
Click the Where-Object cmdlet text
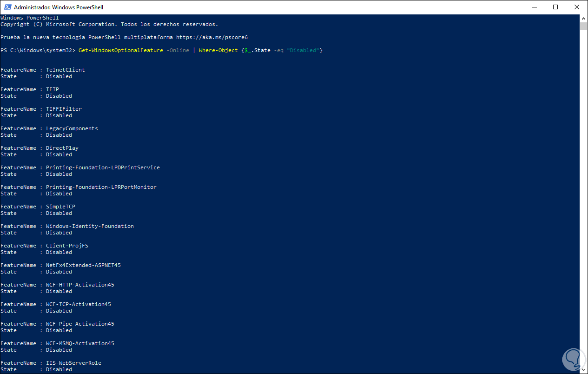(x=218, y=50)
